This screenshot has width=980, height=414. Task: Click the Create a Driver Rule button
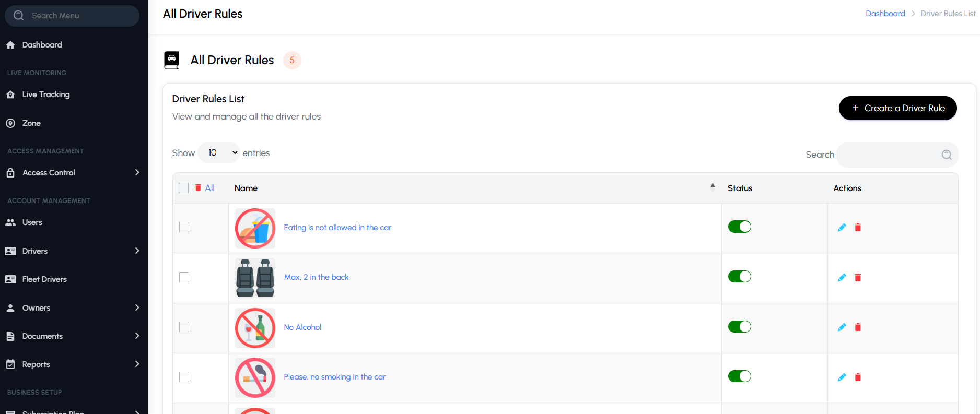897,108
